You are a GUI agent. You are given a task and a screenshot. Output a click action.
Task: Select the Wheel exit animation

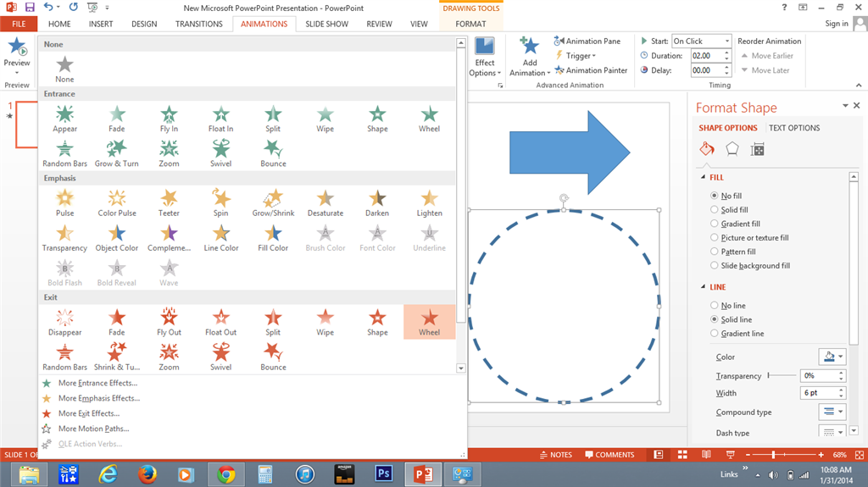429,323
